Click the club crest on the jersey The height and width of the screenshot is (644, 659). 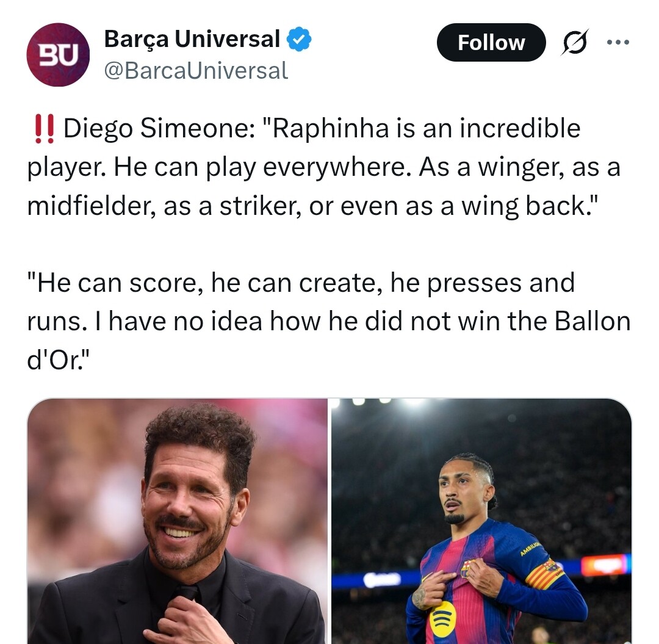(x=468, y=569)
